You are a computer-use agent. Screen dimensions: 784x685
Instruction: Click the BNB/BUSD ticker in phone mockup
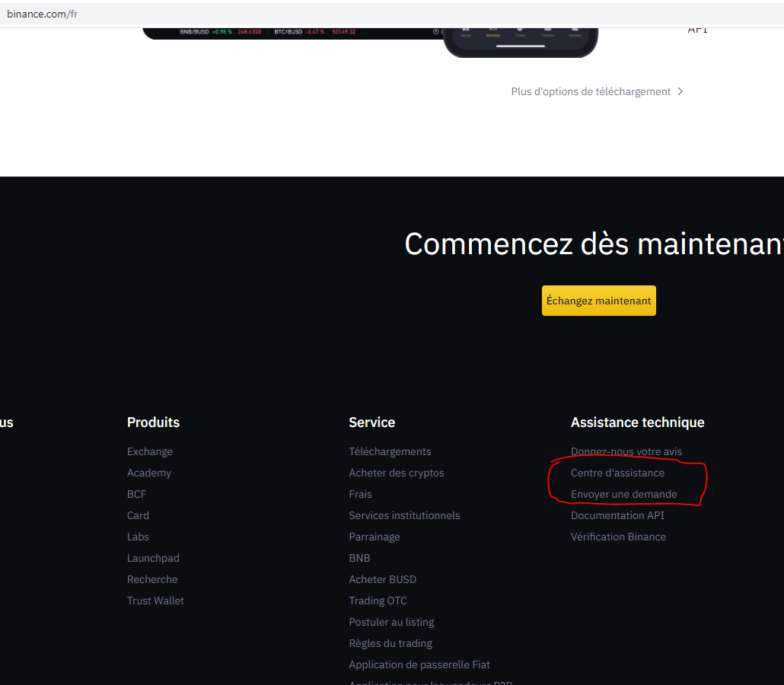click(x=221, y=32)
